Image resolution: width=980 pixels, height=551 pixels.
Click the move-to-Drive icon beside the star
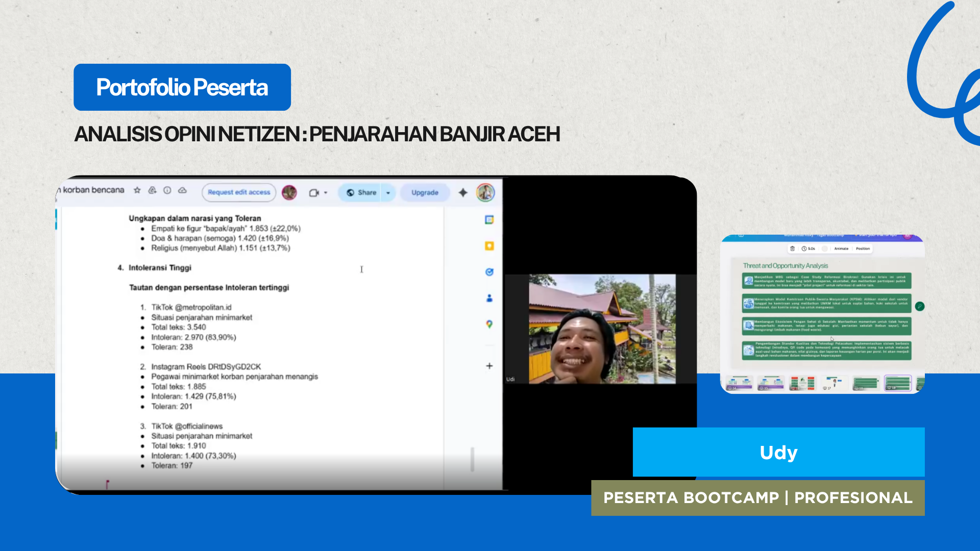(152, 190)
